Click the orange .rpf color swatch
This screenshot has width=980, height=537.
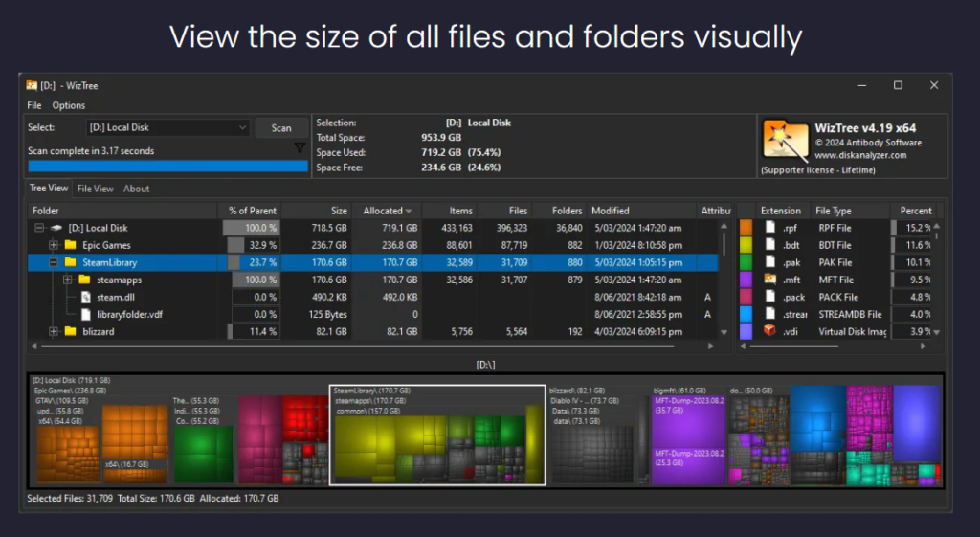[746, 228]
